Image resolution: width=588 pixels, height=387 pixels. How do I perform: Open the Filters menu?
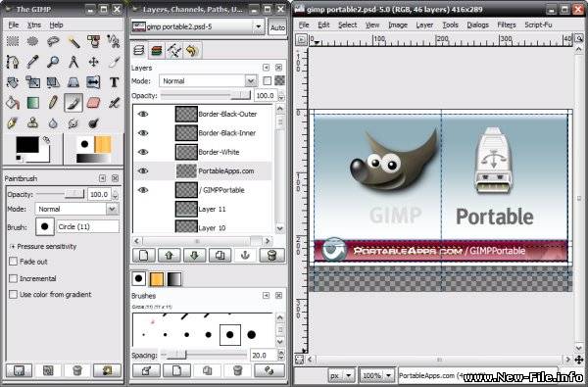(507, 24)
